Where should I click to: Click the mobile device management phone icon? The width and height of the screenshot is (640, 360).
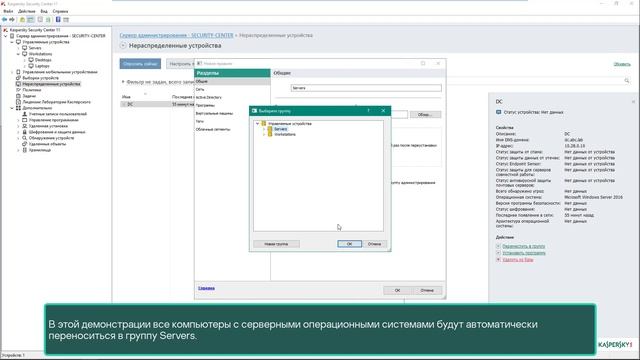click(x=18, y=72)
